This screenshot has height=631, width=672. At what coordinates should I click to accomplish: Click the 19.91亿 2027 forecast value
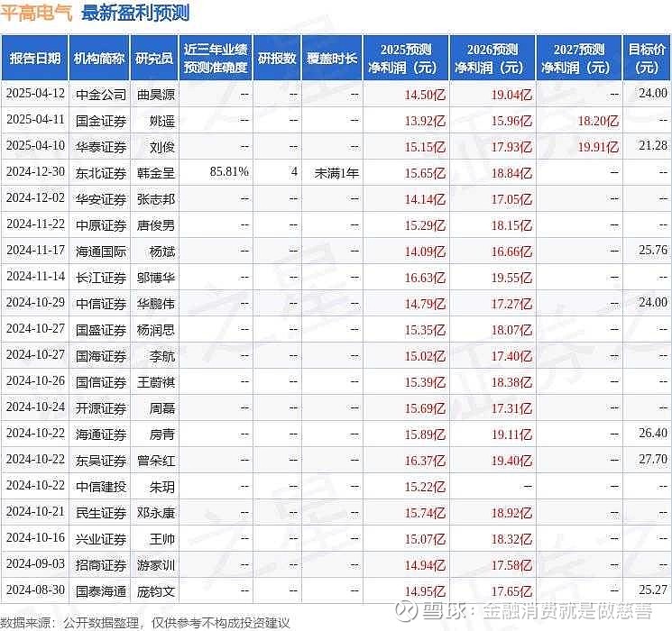tap(598, 147)
